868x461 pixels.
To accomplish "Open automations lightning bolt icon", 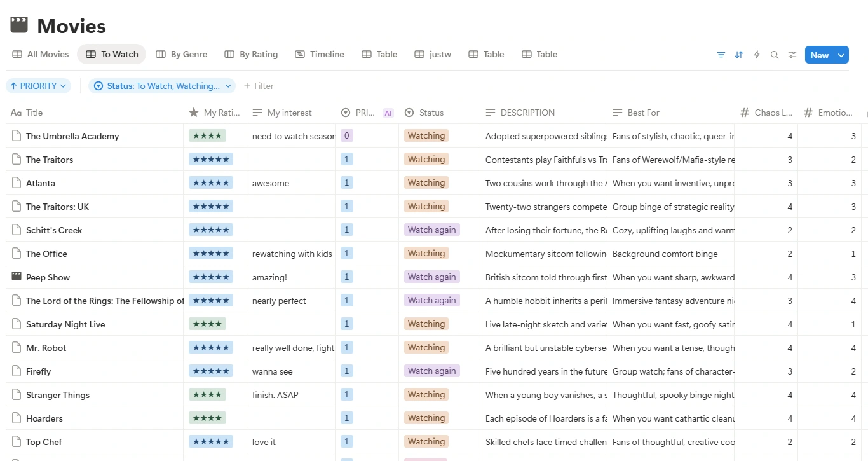I will click(756, 55).
